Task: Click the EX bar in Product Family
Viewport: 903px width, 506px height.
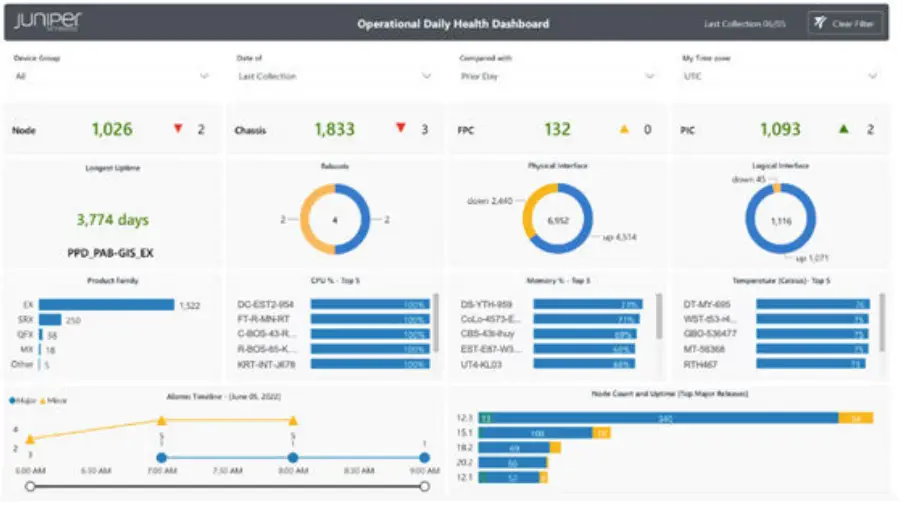Action: click(x=107, y=305)
